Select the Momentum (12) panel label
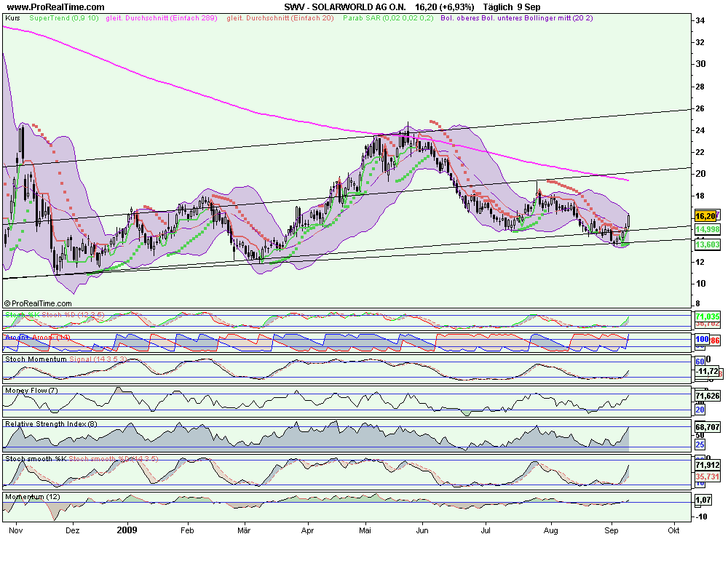728x582 pixels. [33, 497]
